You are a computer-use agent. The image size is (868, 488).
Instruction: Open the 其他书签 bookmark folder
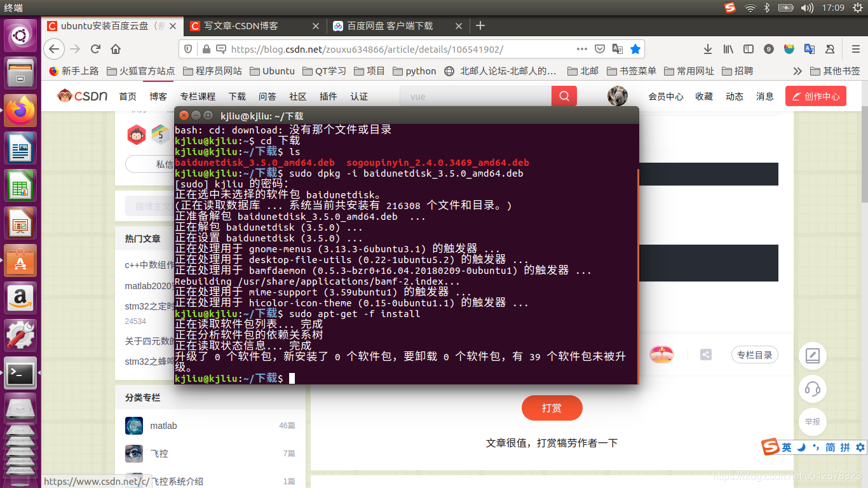834,71
